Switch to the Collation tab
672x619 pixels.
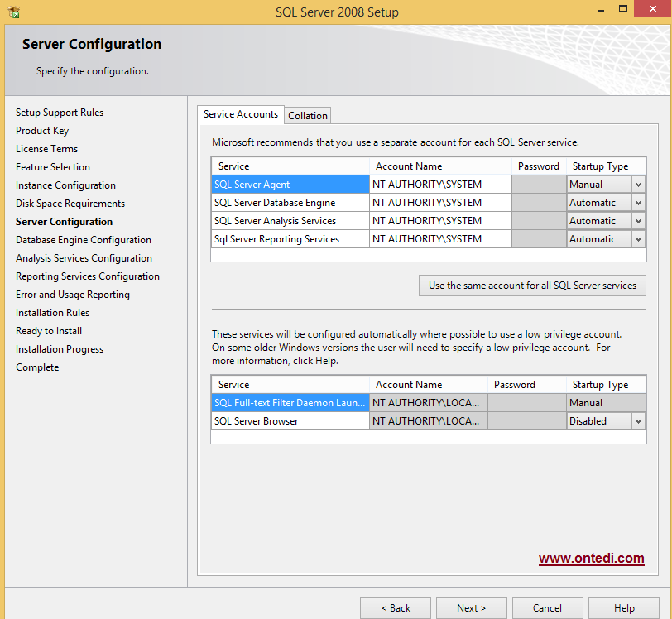pyautogui.click(x=308, y=115)
